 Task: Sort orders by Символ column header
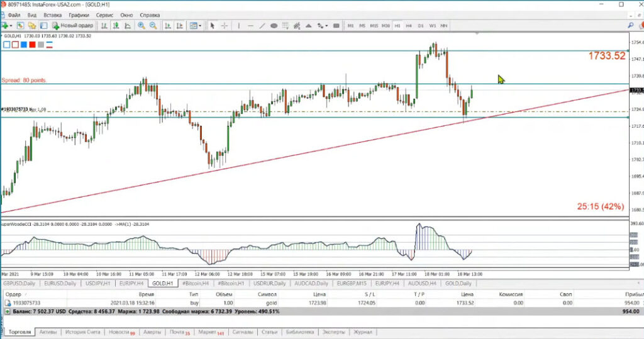click(x=267, y=294)
